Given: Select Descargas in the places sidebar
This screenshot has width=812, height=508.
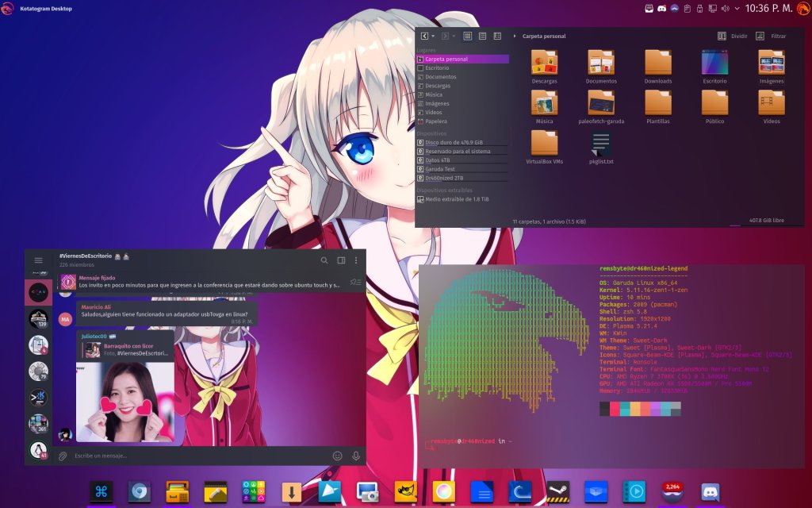Looking at the screenshot, I should pos(438,86).
